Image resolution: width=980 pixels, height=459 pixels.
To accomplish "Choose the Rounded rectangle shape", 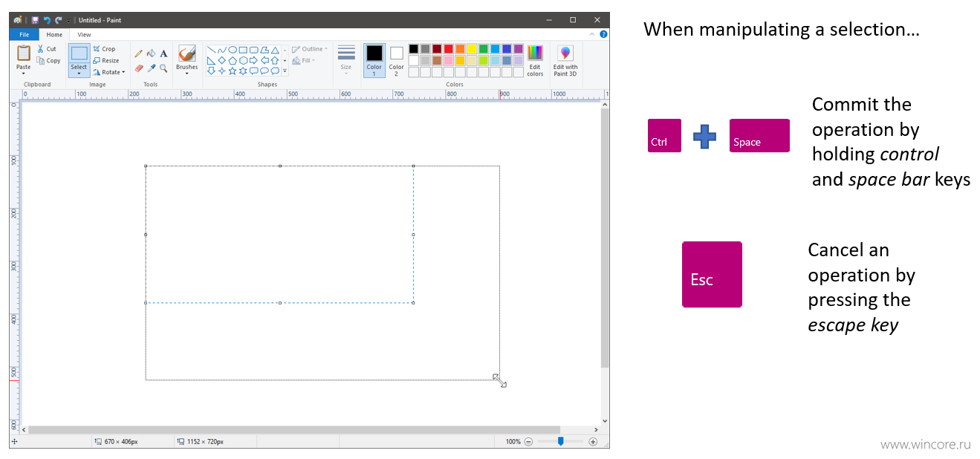I will (x=253, y=50).
